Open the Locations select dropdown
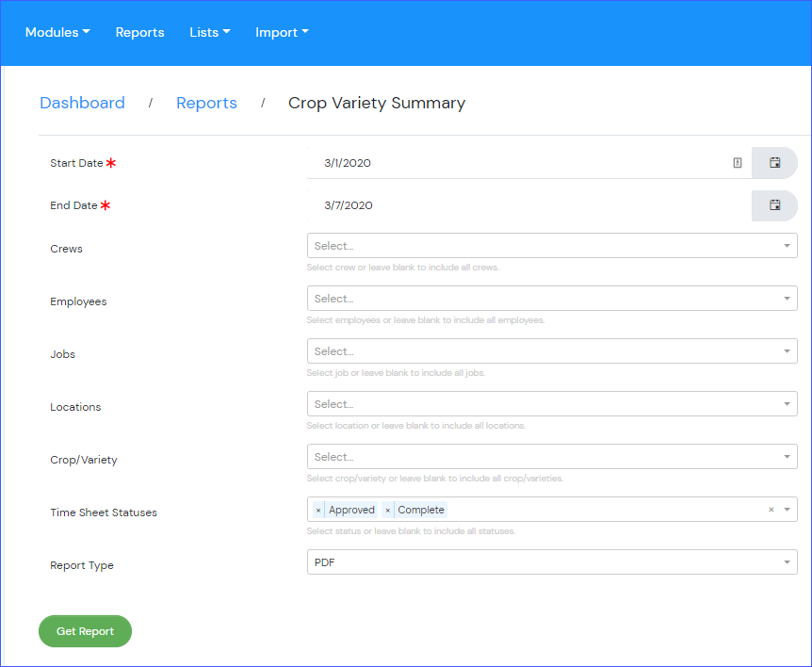 click(x=552, y=404)
